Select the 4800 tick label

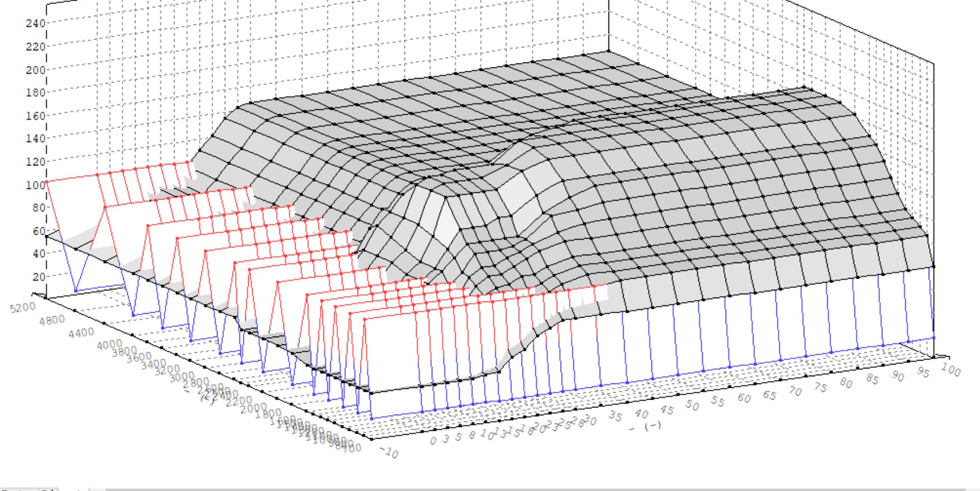[x=51, y=320]
